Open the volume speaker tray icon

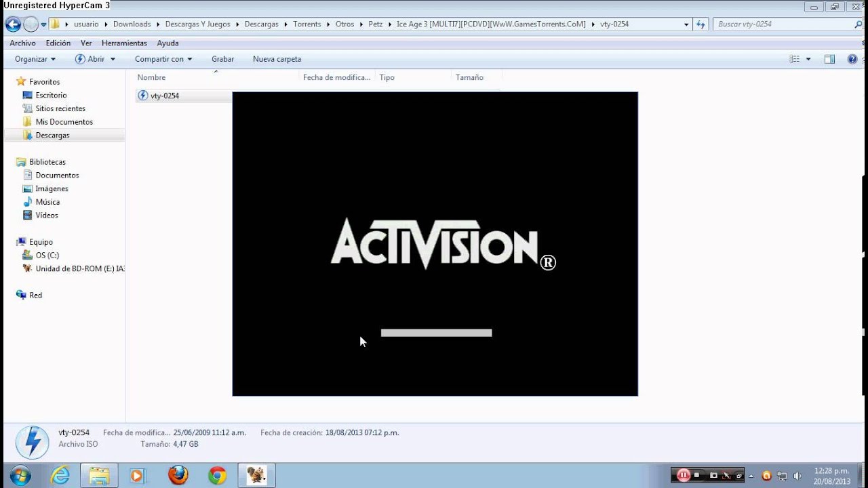(797, 476)
